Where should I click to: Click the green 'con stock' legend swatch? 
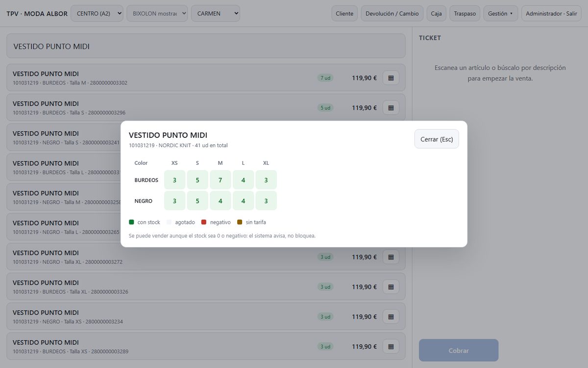point(131,222)
